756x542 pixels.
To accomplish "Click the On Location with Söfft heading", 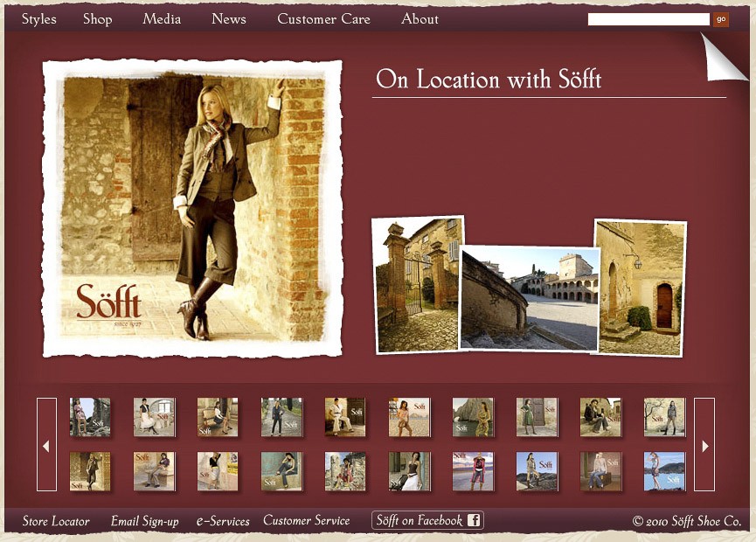I will [489, 79].
